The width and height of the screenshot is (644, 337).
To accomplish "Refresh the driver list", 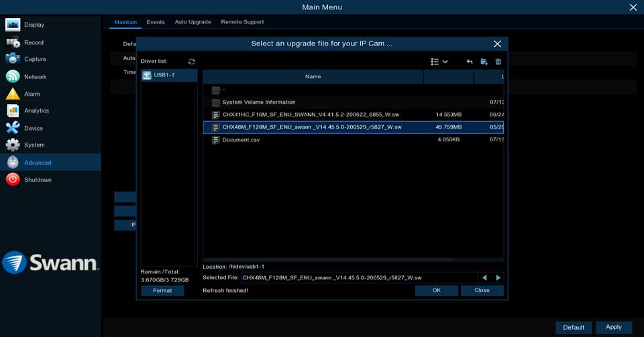I will coord(192,62).
